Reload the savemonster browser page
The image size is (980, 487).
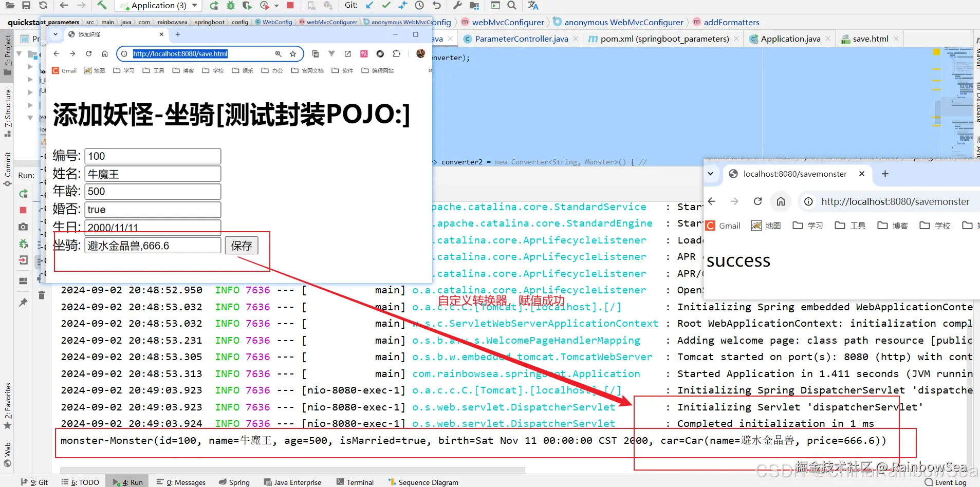click(x=757, y=201)
